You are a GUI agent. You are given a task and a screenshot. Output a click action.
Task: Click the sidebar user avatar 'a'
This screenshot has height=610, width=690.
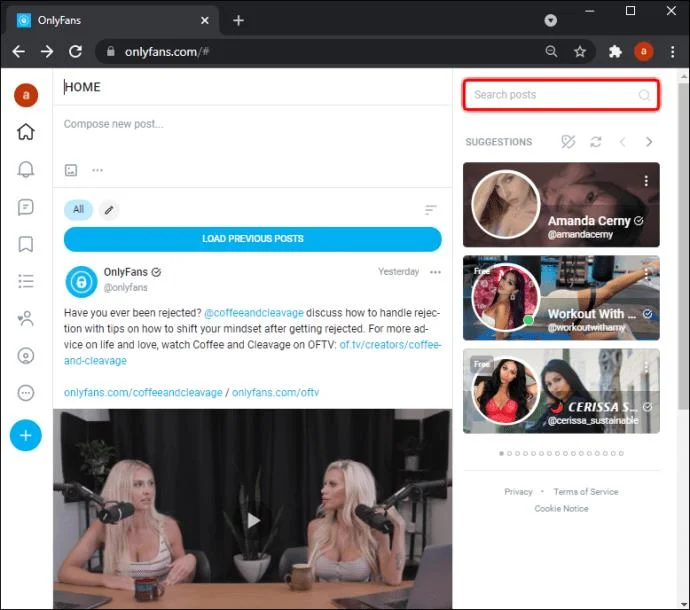point(26,95)
